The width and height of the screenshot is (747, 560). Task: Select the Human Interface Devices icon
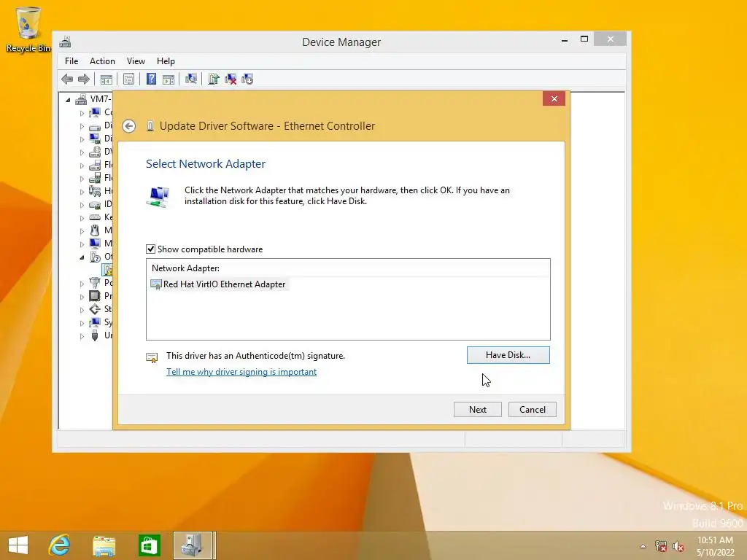(95, 191)
